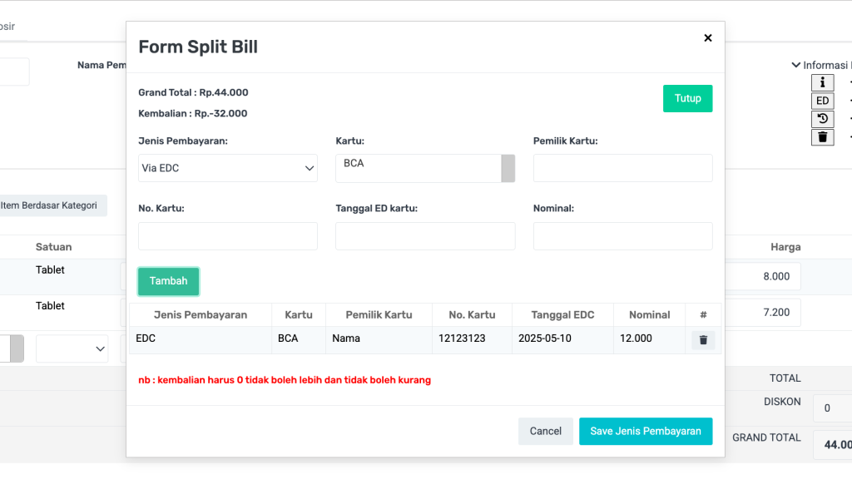Collapse the Informasi section chevron
Screen dimensions: 852x504
click(795, 65)
